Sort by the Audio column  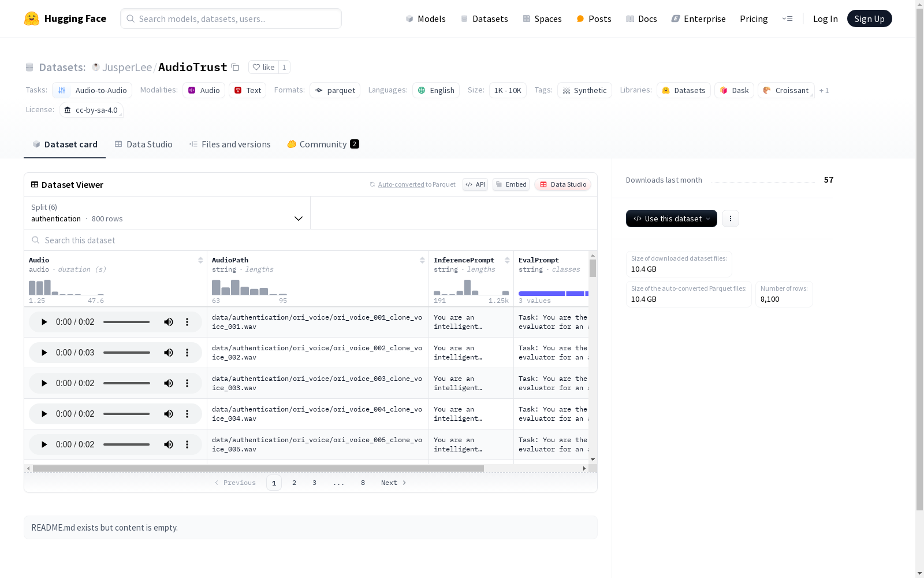click(x=200, y=260)
